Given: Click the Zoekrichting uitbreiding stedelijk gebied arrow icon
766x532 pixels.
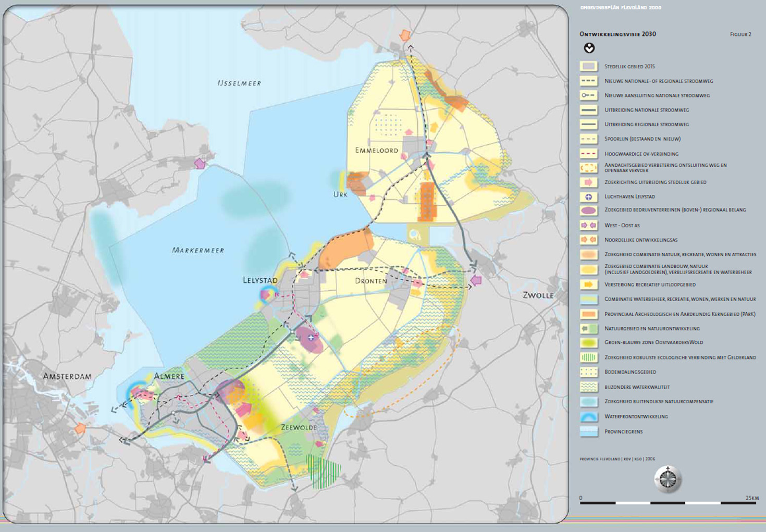Looking at the screenshot, I should pyautogui.click(x=589, y=182).
